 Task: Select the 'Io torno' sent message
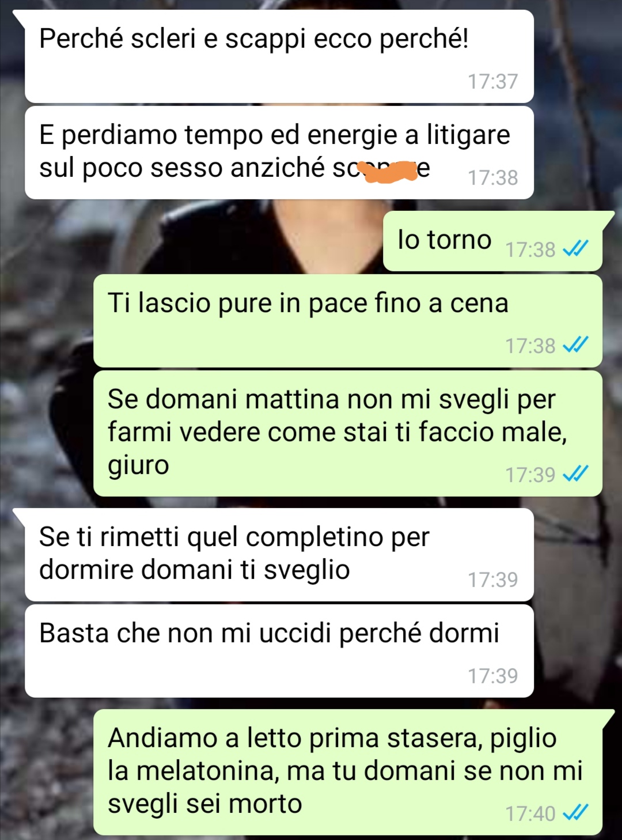click(493, 241)
